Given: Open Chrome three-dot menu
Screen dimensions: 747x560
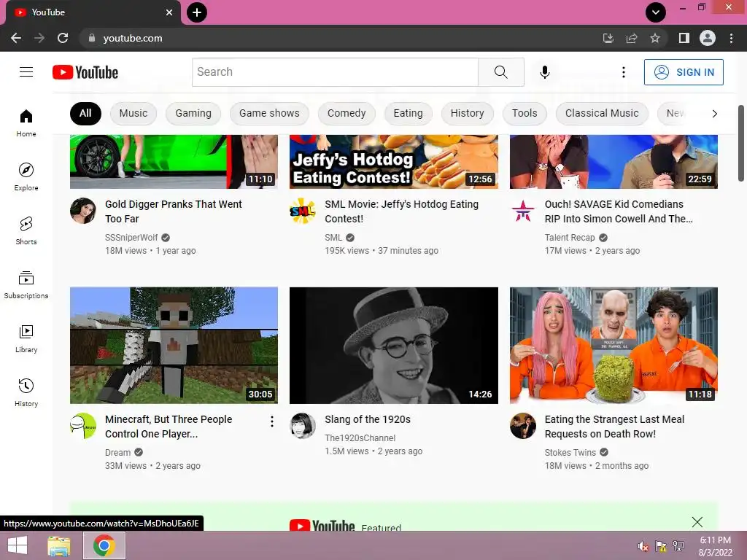Looking at the screenshot, I should coord(731,38).
